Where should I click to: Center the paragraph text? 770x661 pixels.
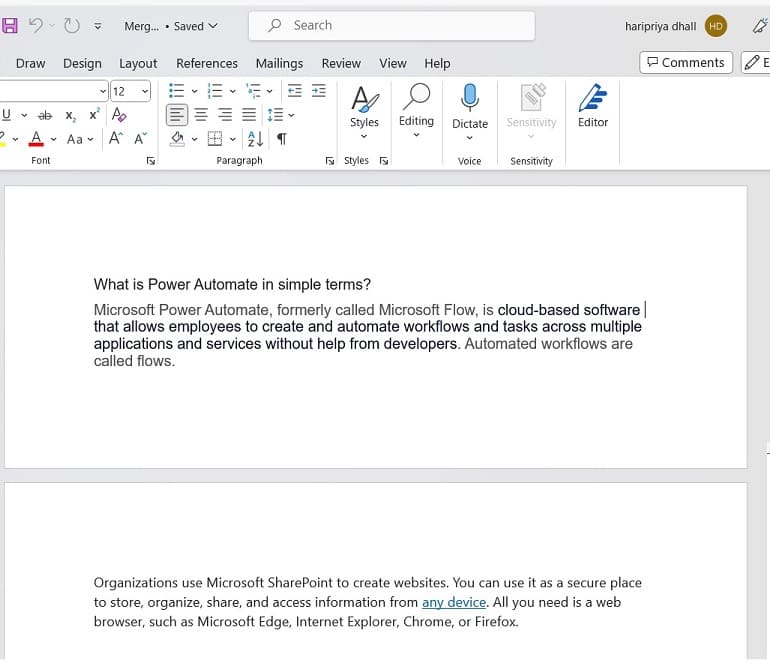(201, 115)
